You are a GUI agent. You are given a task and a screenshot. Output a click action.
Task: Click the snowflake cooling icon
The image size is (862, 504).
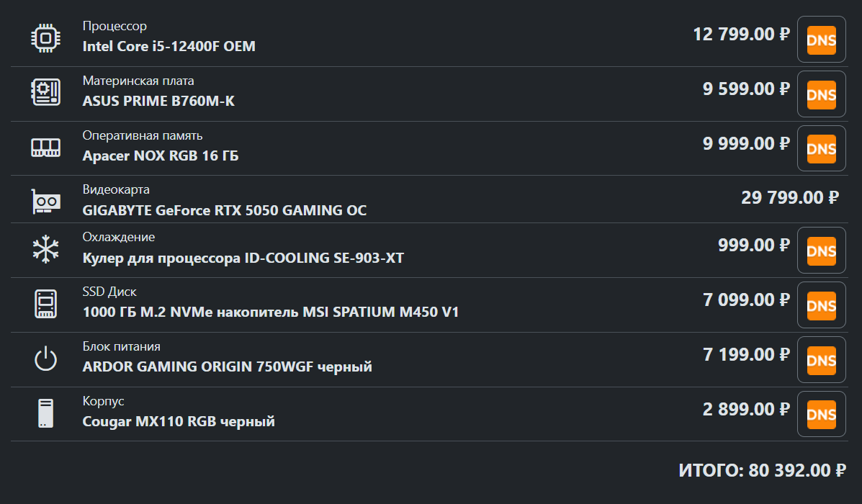click(x=45, y=250)
